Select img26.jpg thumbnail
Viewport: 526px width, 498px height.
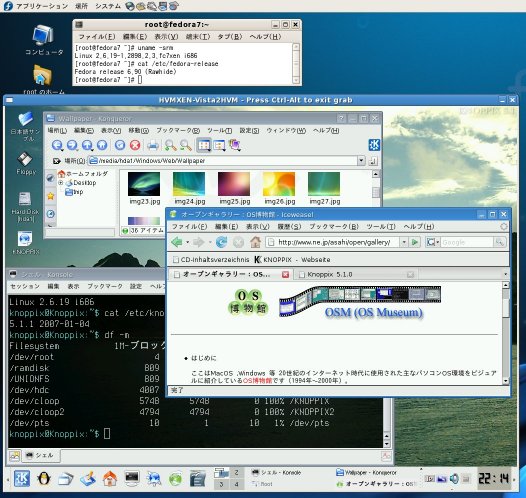tap(279, 188)
